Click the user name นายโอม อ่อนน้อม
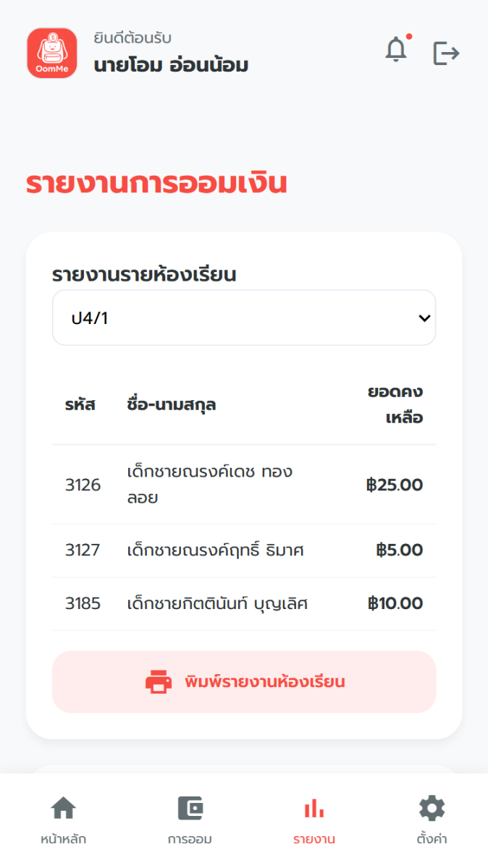This screenshot has height=868, width=488. pyautogui.click(x=171, y=65)
